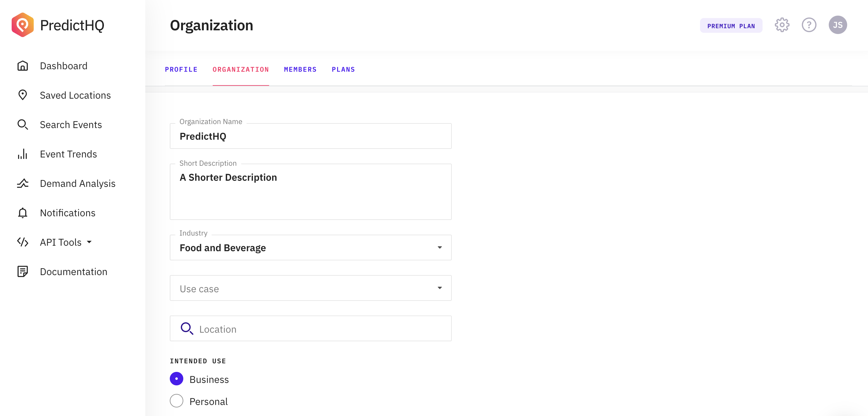The height and width of the screenshot is (416, 868).
Task: Switch to the Plans tab
Action: coord(343,70)
